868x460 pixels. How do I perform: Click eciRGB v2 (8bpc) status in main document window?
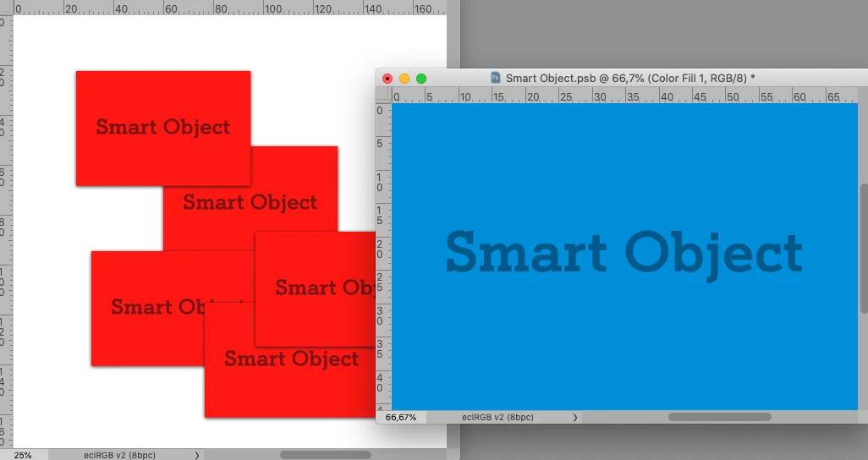pyautogui.click(x=119, y=455)
